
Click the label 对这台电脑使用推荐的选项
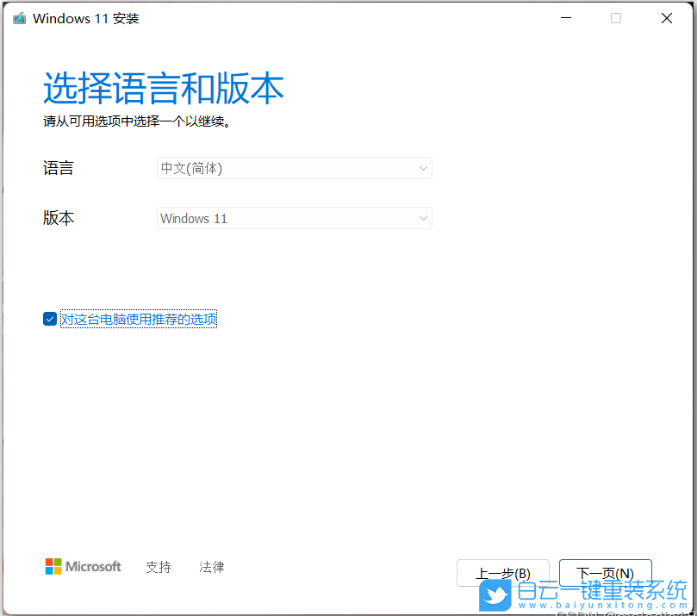138,319
